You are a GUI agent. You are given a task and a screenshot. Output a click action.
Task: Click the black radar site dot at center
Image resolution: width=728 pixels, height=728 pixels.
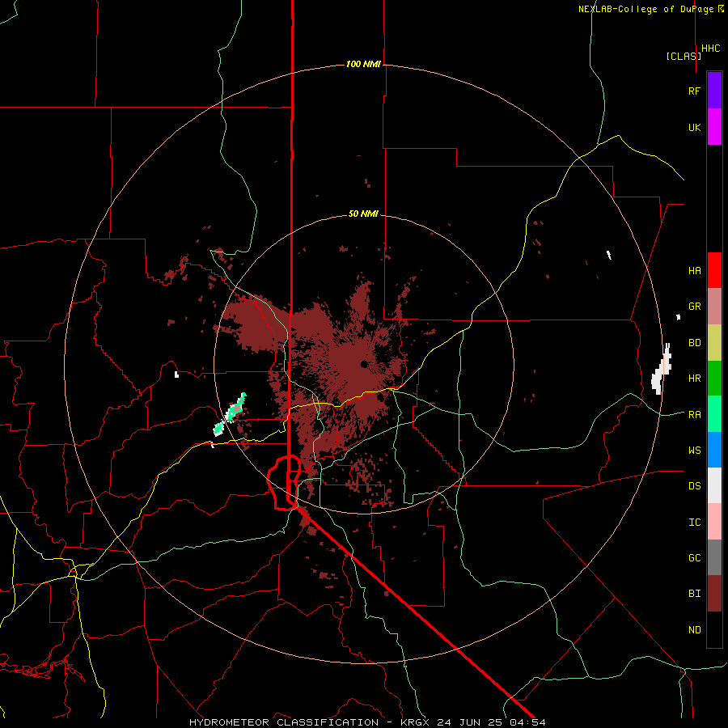pos(364,365)
